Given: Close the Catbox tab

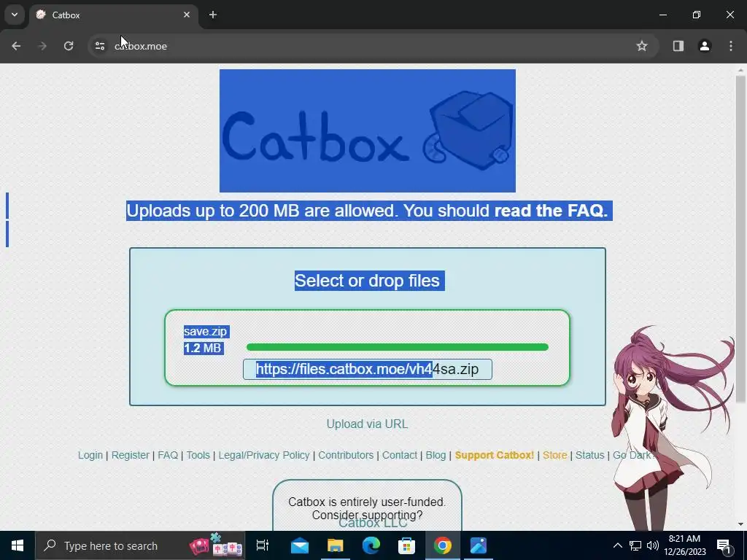Looking at the screenshot, I should tap(187, 15).
